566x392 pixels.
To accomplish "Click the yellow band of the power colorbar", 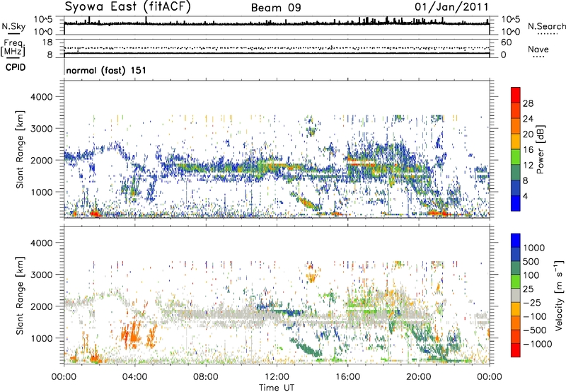I will [x=516, y=141].
